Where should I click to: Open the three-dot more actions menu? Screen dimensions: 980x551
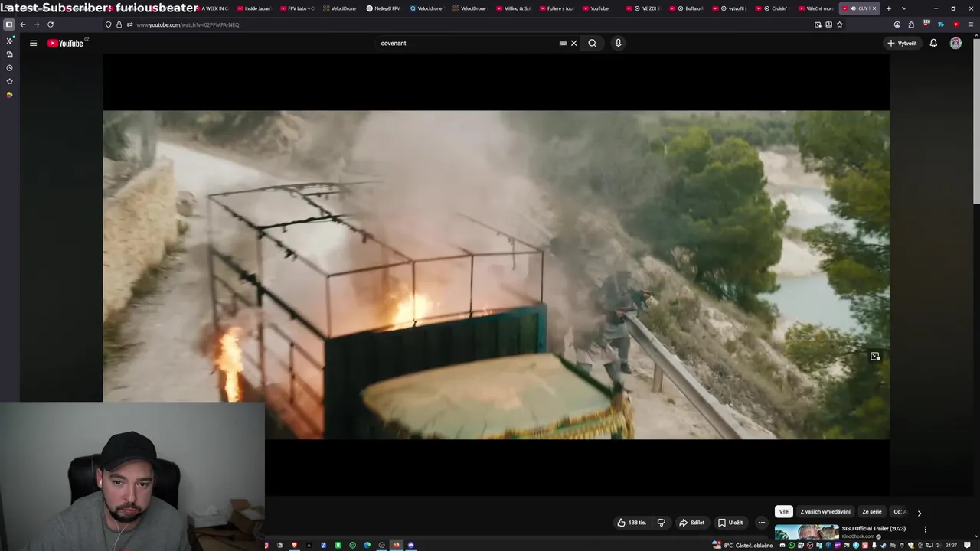[761, 523]
